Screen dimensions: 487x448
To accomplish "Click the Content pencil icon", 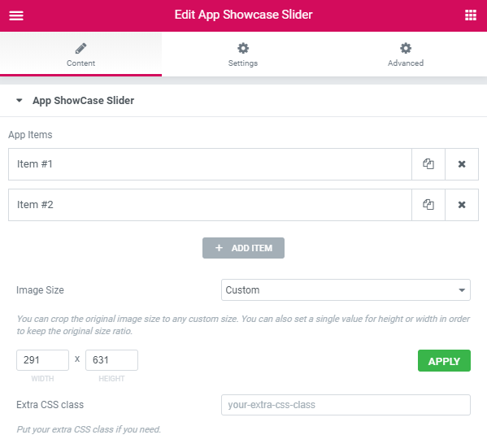I will click(x=80, y=49).
